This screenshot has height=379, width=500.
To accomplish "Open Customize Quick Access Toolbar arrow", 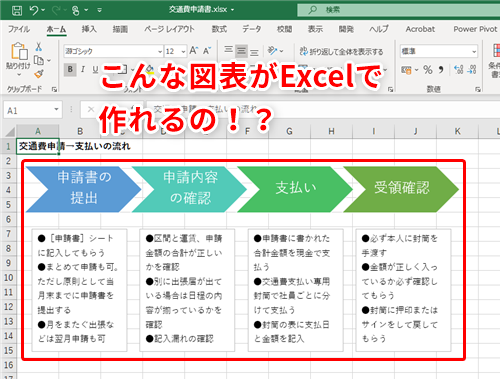I will click(x=99, y=10).
